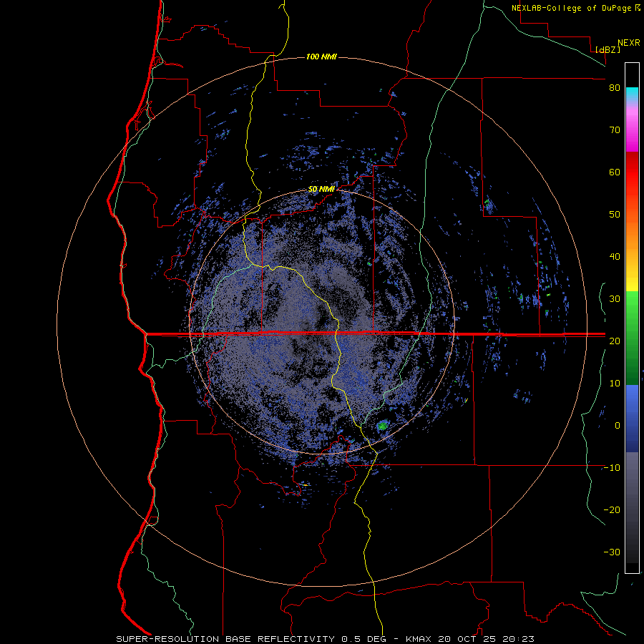Click the 80 value on dBZ scale
The width and height of the screenshot is (644, 644).
point(615,88)
